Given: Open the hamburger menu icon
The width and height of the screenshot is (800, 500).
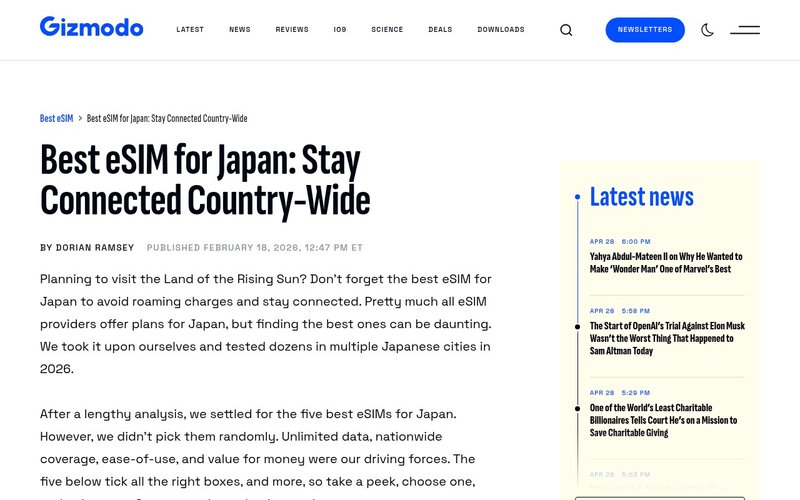Looking at the screenshot, I should coord(745,30).
